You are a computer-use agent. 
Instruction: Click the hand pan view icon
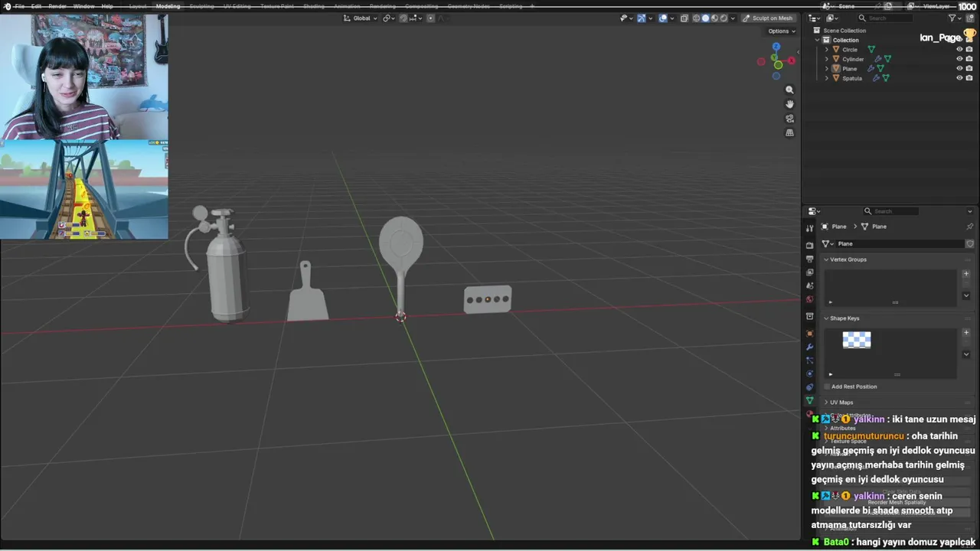pos(789,104)
